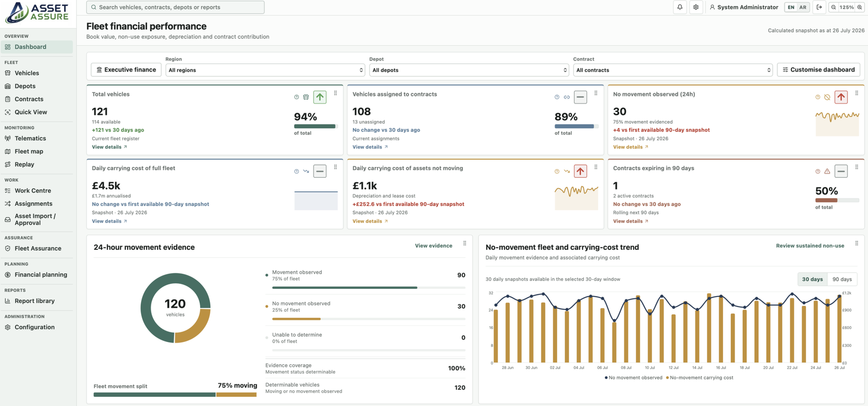868x406 pixels.
Task: Click help icon on No movement observed card
Action: (x=818, y=97)
